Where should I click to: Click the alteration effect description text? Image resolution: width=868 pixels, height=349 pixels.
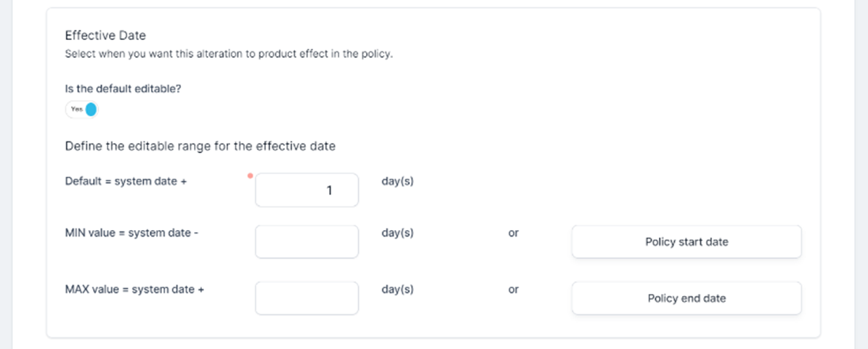tap(229, 54)
